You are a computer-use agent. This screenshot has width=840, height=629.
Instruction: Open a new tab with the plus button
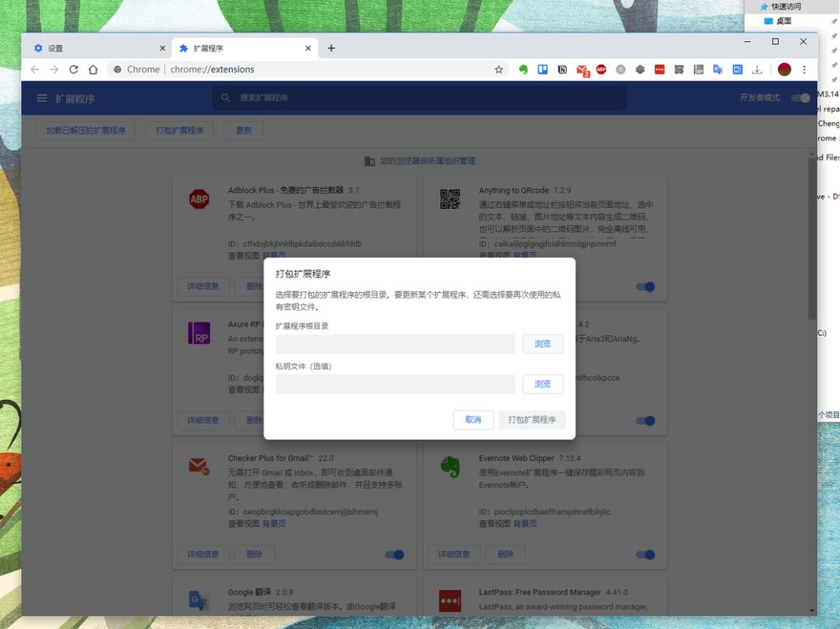tap(331, 48)
